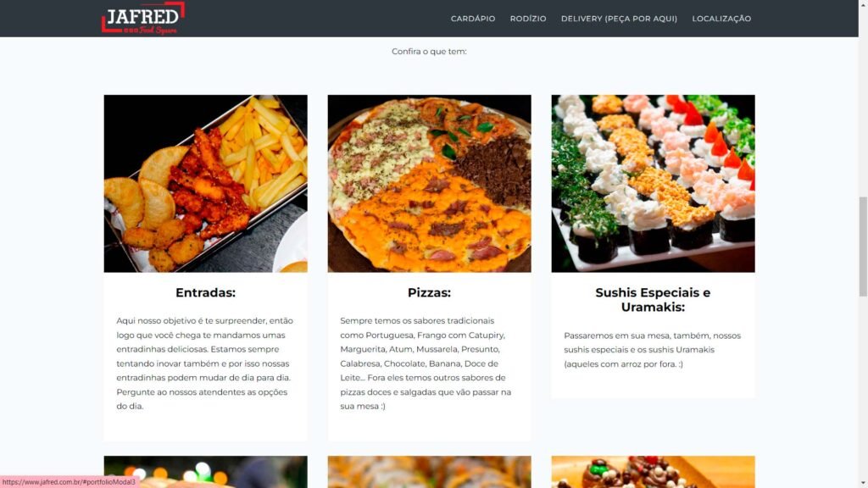Open the Entradas fried food photo
Screen dimensions: 868x488
coord(205,183)
